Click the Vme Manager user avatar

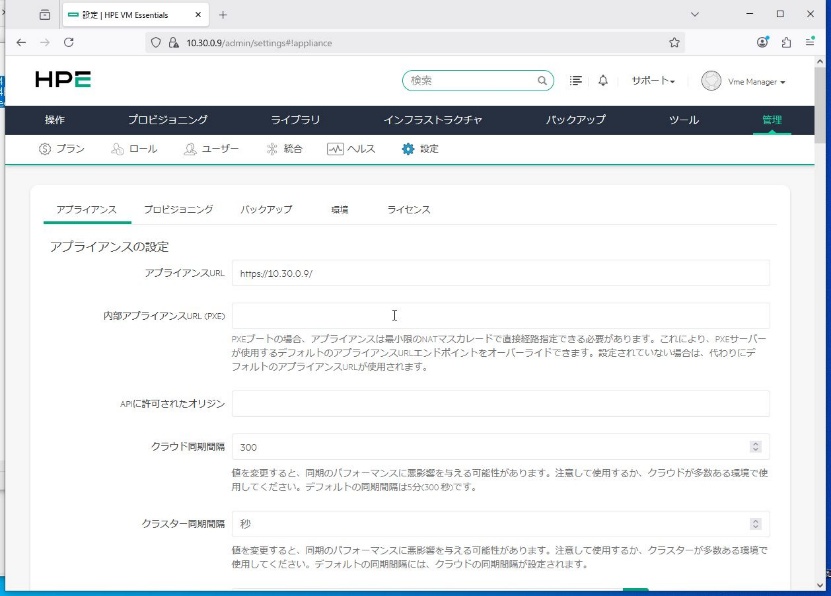[x=711, y=81]
